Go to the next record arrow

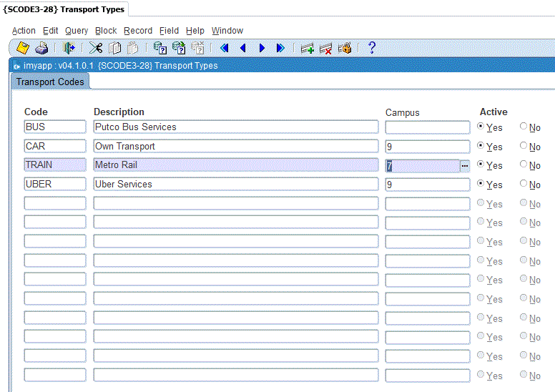[262, 49]
